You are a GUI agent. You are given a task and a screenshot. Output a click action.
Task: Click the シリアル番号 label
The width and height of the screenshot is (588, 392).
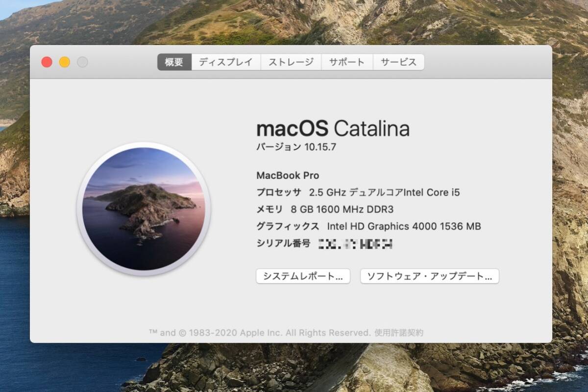[283, 243]
